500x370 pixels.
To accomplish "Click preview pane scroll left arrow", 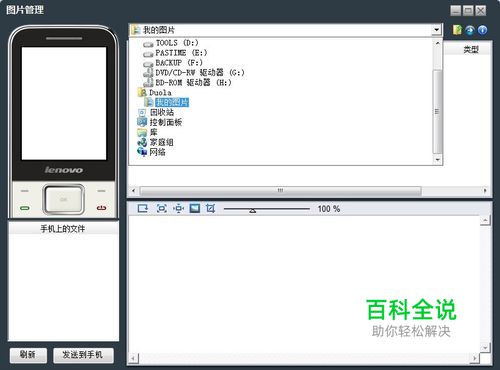I will (133, 359).
